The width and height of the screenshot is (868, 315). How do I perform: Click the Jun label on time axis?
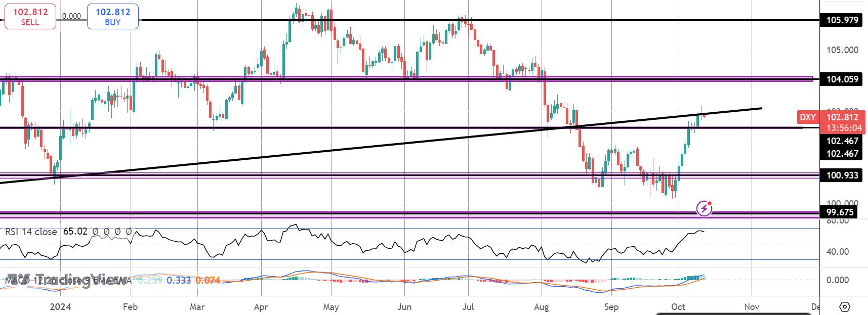tap(404, 307)
